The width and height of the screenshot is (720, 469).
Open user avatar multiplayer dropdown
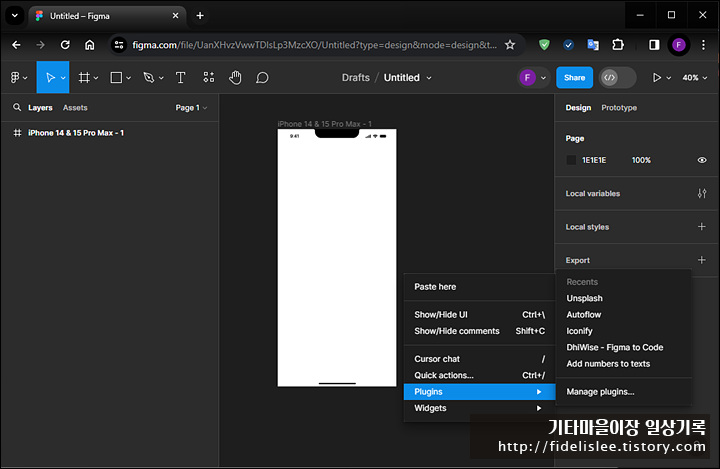pos(533,78)
